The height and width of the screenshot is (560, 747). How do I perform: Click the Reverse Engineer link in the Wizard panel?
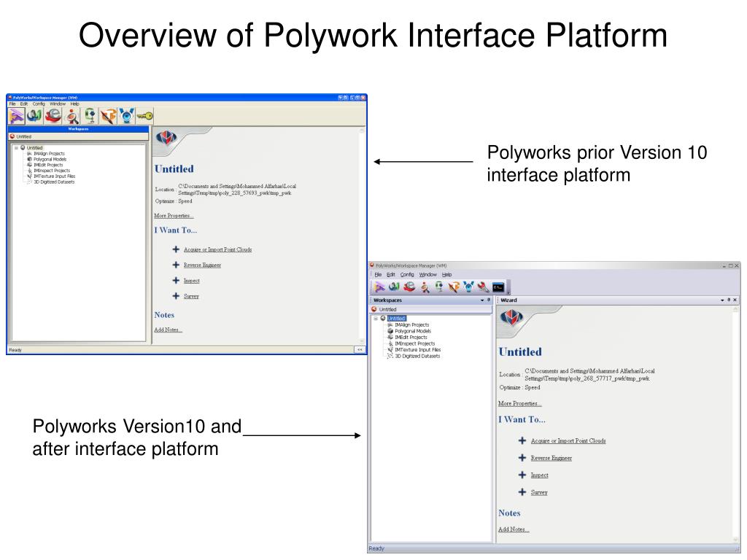pyautogui.click(x=551, y=458)
